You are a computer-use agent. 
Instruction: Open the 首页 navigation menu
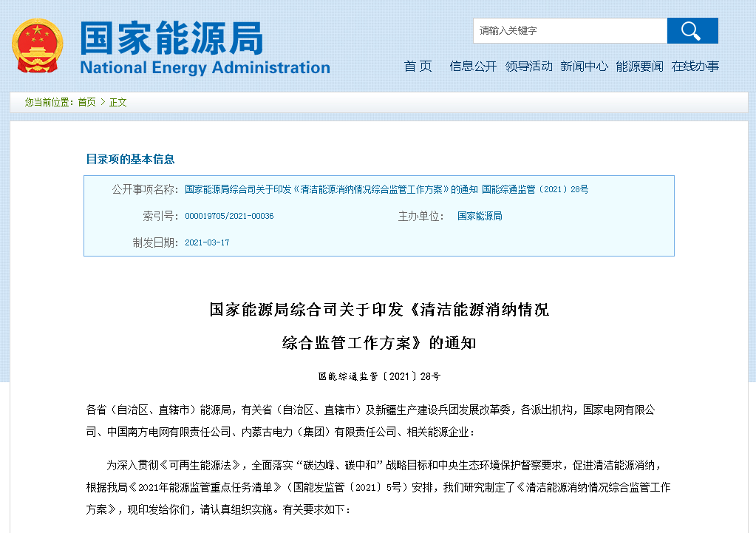418,66
